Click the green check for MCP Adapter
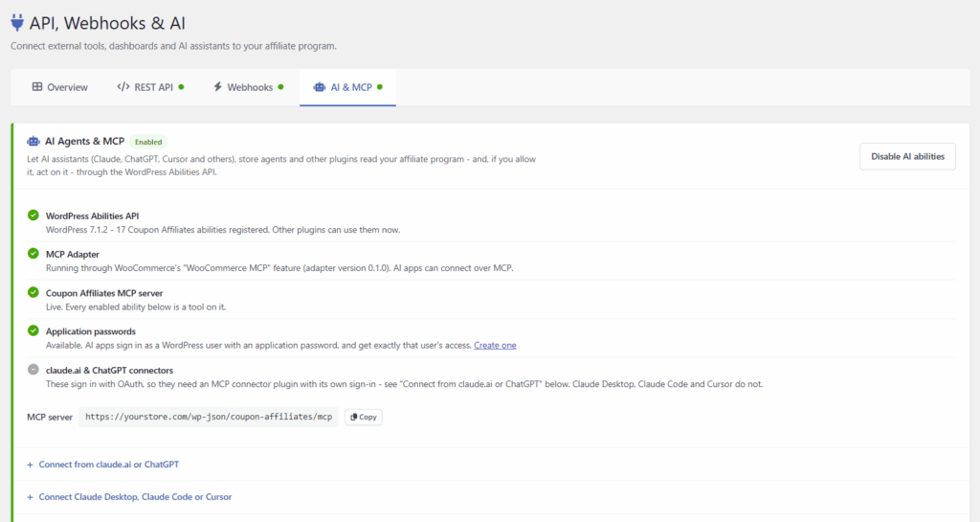The width and height of the screenshot is (980, 522). tap(33, 253)
